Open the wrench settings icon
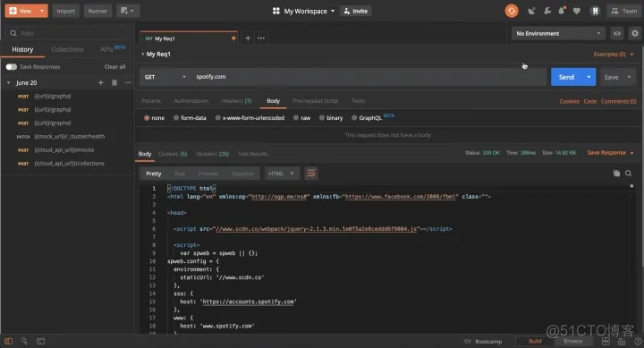644x348 pixels. pyautogui.click(x=547, y=11)
